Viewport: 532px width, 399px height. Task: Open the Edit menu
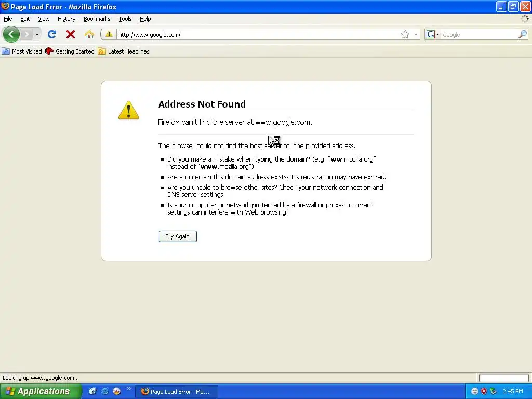coord(25,19)
